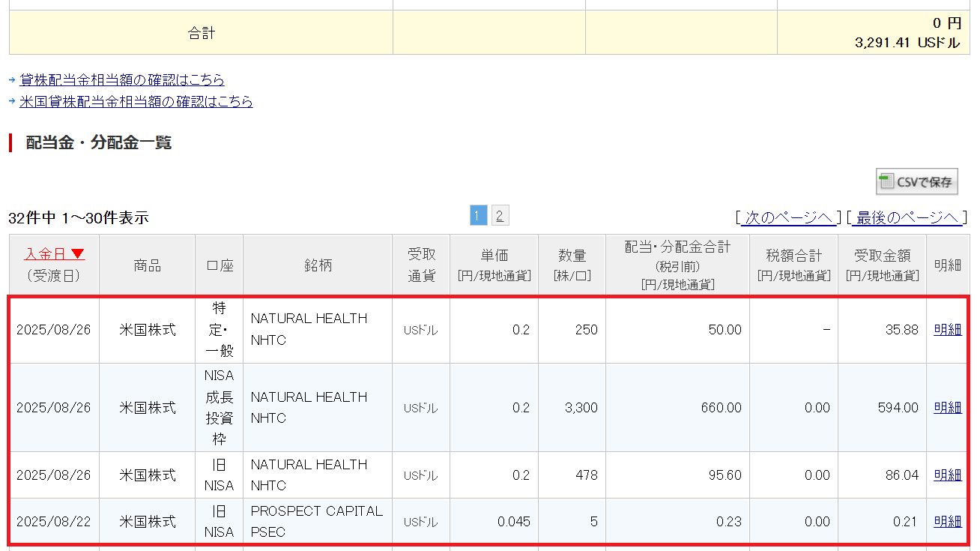Select the PROSPECT CAPITAL PSEC name cell

pos(317,521)
